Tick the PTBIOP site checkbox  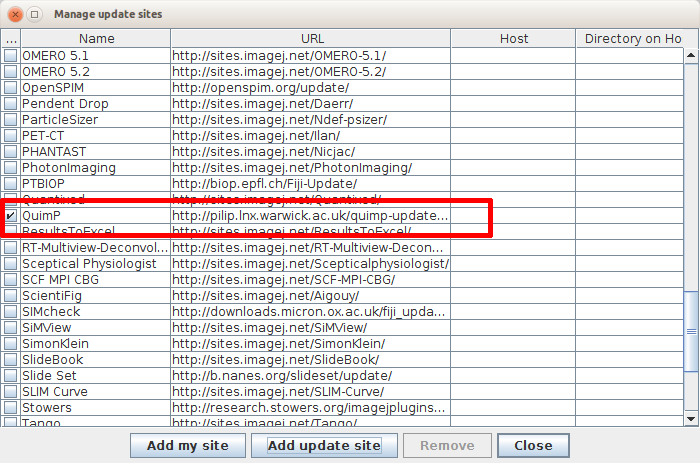click(10, 184)
